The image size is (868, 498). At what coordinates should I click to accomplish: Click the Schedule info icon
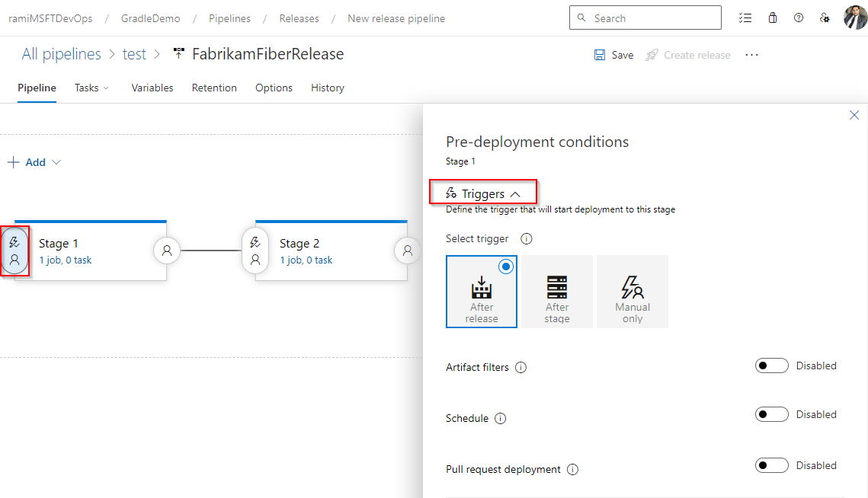pyautogui.click(x=501, y=417)
